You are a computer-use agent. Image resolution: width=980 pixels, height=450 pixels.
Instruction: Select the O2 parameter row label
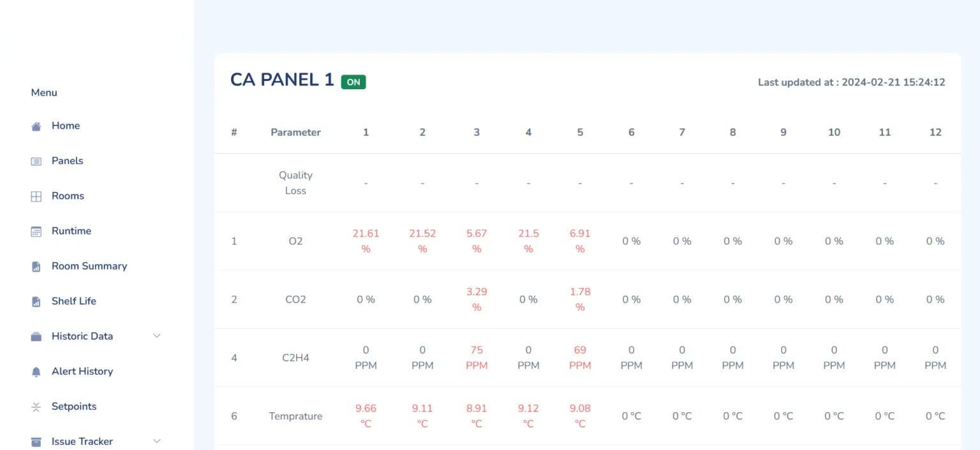pyautogui.click(x=295, y=241)
